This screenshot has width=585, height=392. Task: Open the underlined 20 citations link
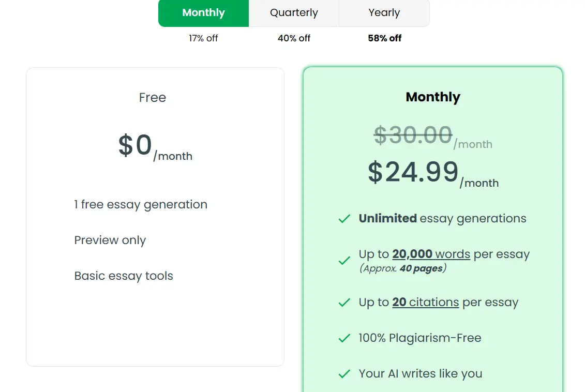point(425,303)
